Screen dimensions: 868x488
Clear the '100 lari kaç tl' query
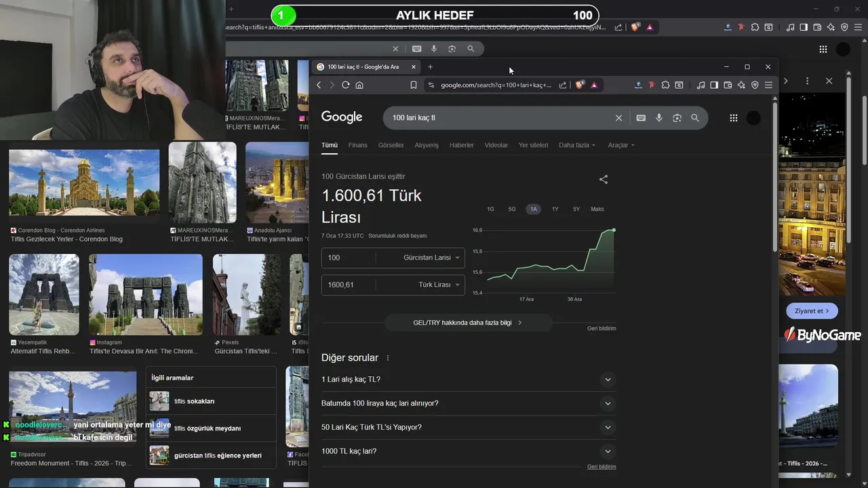618,118
